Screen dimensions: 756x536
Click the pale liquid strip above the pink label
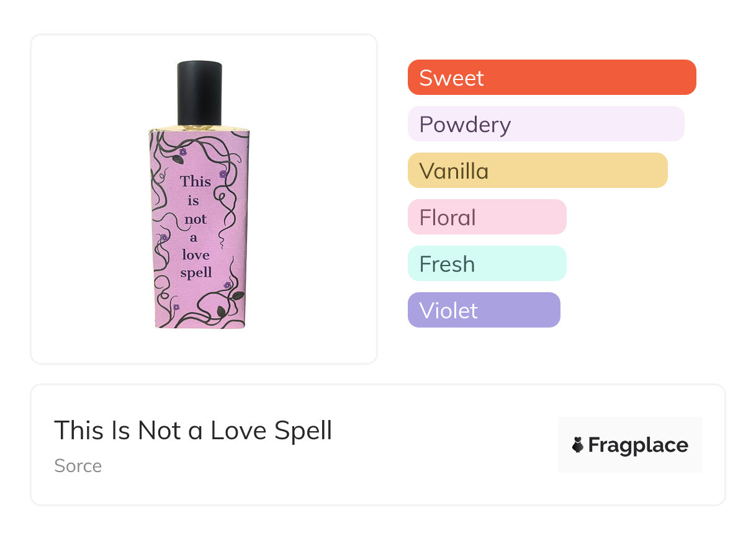tap(199, 127)
